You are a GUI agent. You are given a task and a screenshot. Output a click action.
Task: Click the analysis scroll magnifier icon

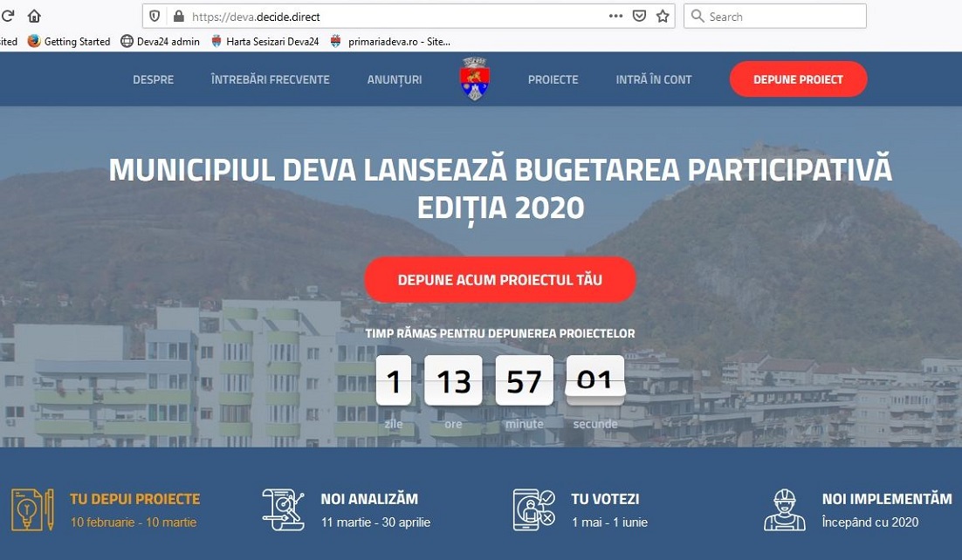pyautogui.click(x=283, y=509)
